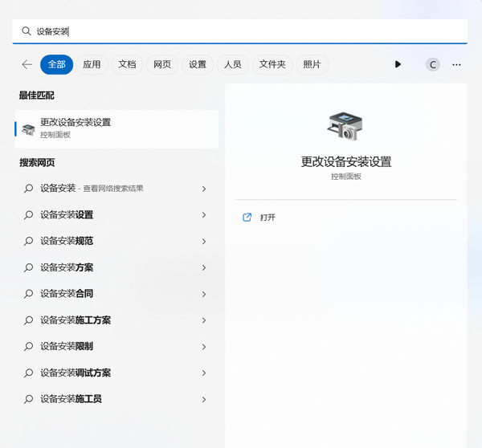This screenshot has width=482, height=448.
Task: Expand chevron for 设备安装调试方案 suggestion
Action: click(x=204, y=373)
